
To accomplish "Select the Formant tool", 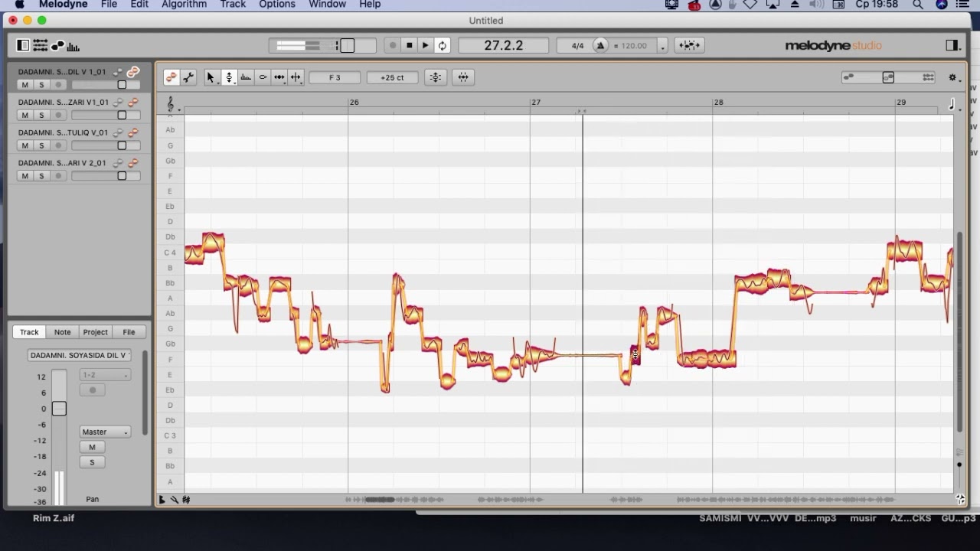I will point(246,77).
